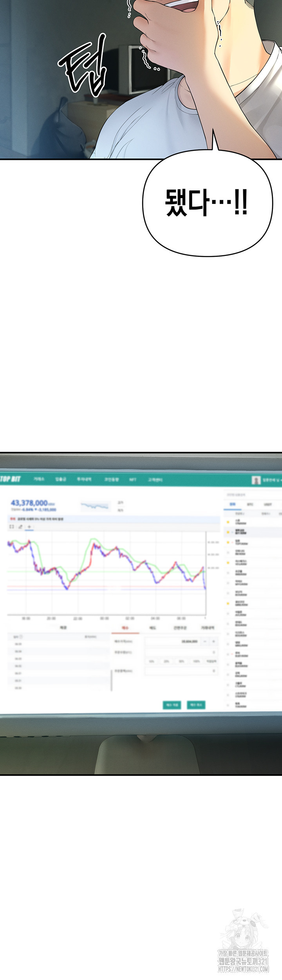This screenshot has height=980, width=282.
Task: Select the chart draw pencil icon
Action: (20, 526)
